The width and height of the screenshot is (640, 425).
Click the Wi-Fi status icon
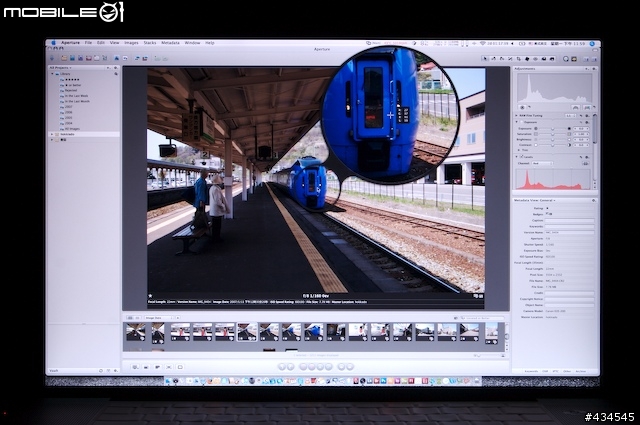[x=482, y=43]
